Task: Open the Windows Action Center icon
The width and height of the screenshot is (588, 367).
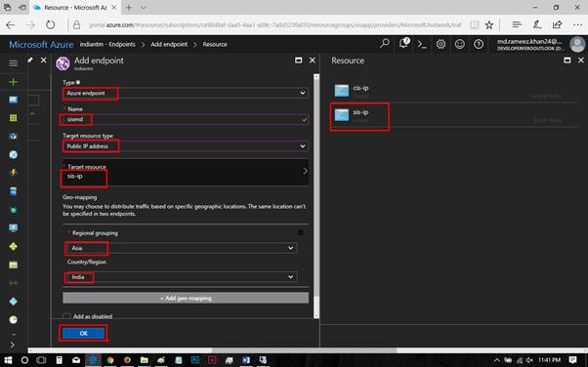Action: point(572,360)
